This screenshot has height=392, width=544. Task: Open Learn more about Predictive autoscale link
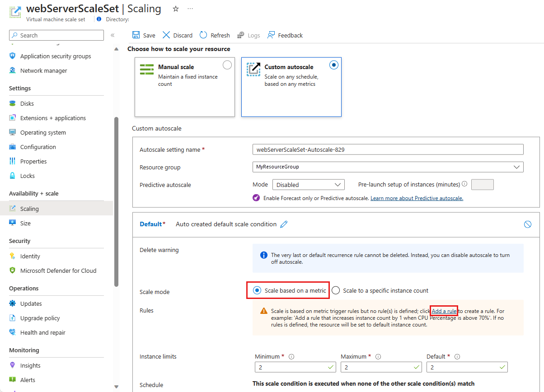click(417, 198)
